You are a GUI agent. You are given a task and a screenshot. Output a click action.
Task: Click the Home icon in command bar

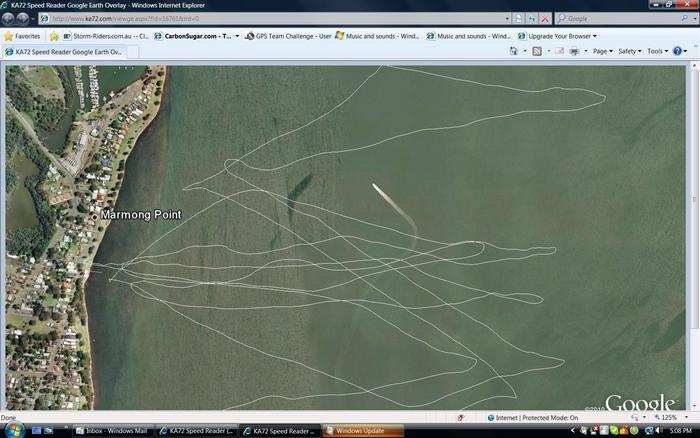(x=513, y=51)
